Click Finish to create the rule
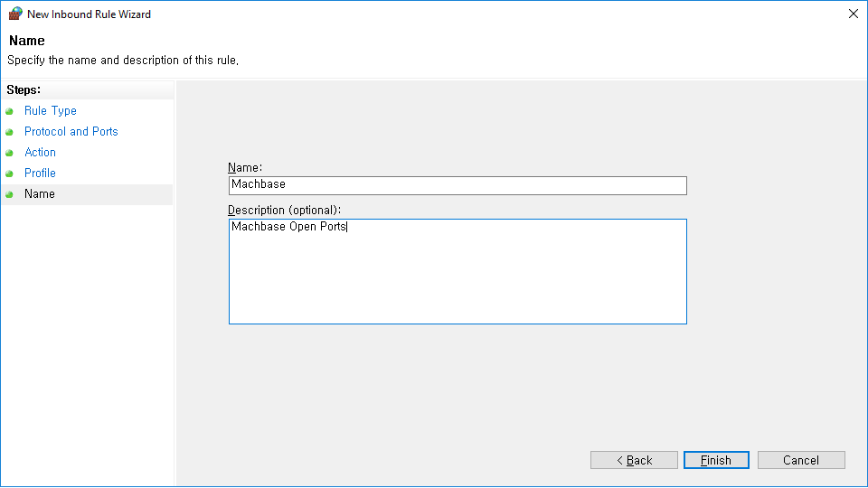The width and height of the screenshot is (868, 488). pos(716,460)
